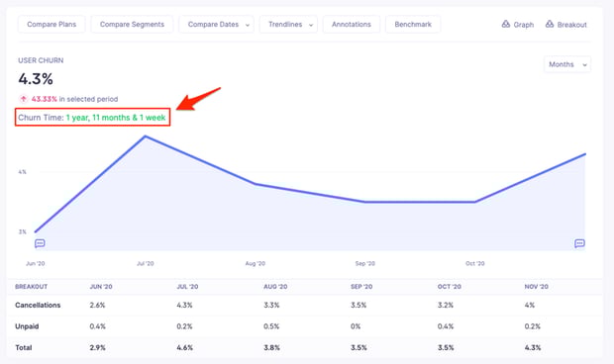Select the Cancellations row label
The height and width of the screenshot is (364, 614).
[38, 305]
